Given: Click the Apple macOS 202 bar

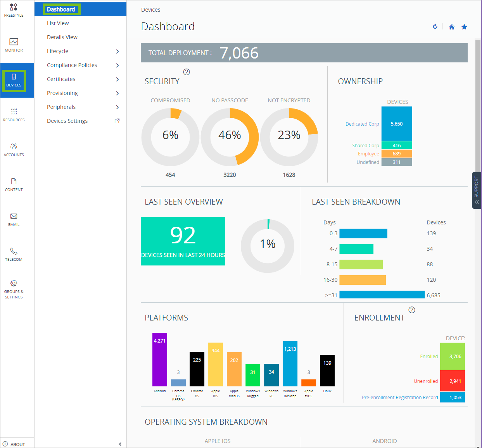Looking at the screenshot, I should 234,369.
